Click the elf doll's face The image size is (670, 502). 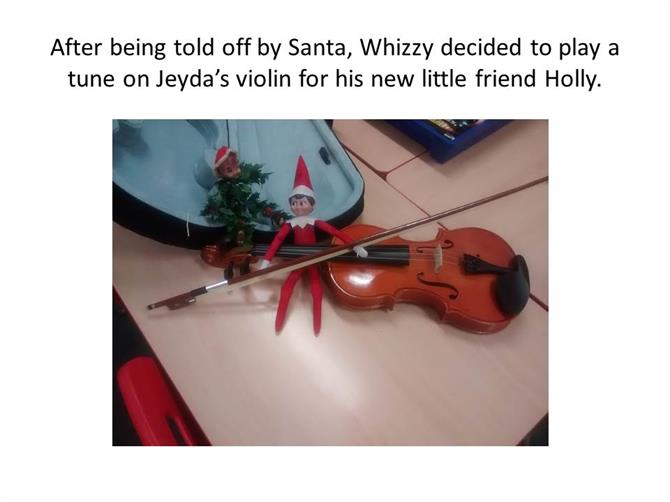(303, 207)
